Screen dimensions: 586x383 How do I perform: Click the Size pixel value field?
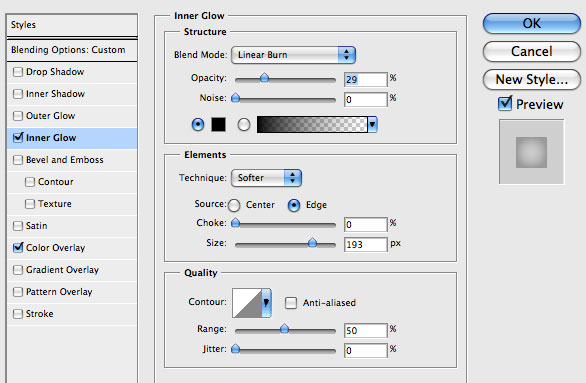(366, 244)
